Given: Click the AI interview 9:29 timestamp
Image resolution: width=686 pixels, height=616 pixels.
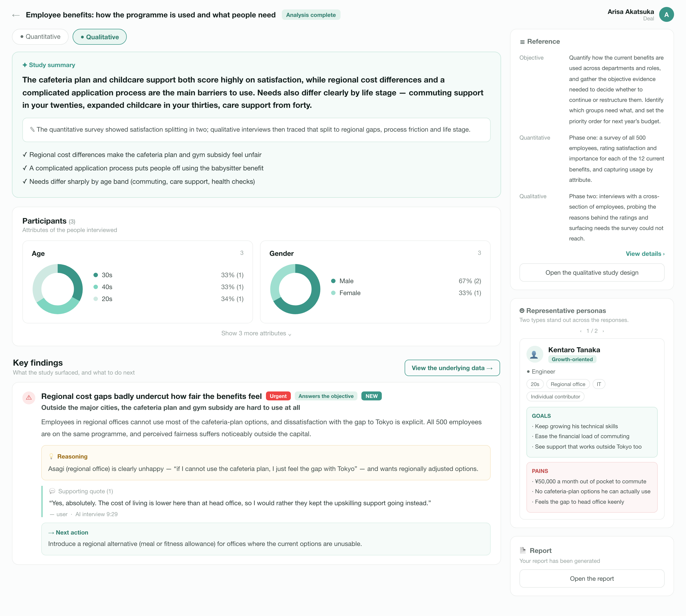Looking at the screenshot, I should (96, 514).
